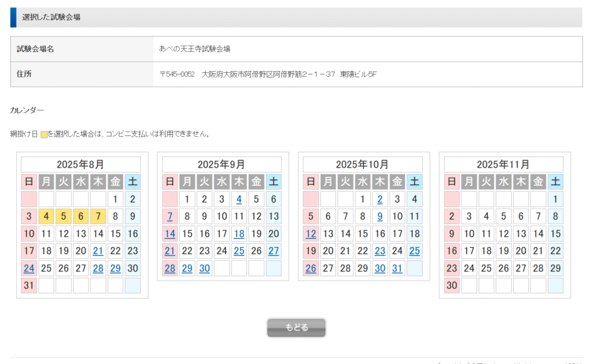The width and height of the screenshot is (592, 364).
Task: Pick August 28 date link
Action: [98, 268]
